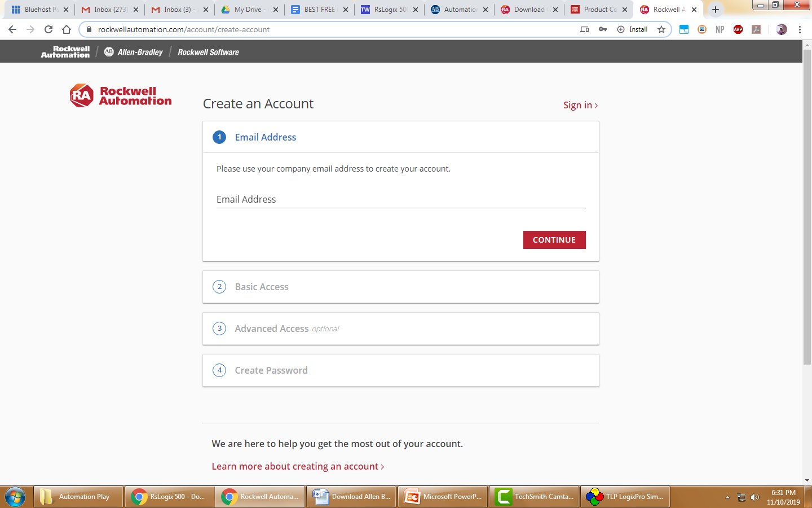
Task: Click the page vertical scrollbar
Action: tap(807, 207)
